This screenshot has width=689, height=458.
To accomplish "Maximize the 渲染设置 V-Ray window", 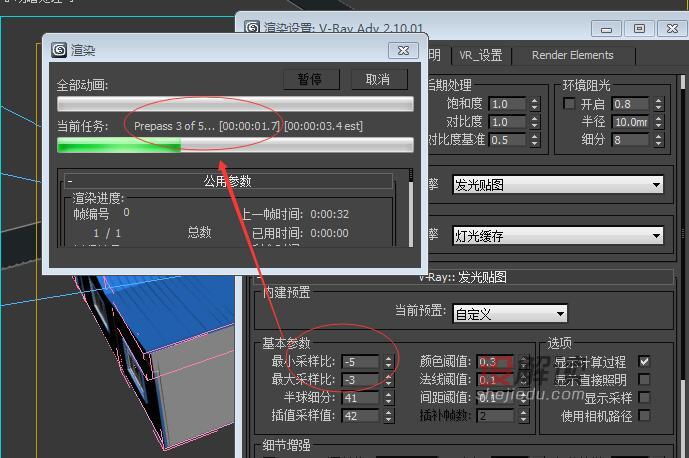I will pos(639,29).
